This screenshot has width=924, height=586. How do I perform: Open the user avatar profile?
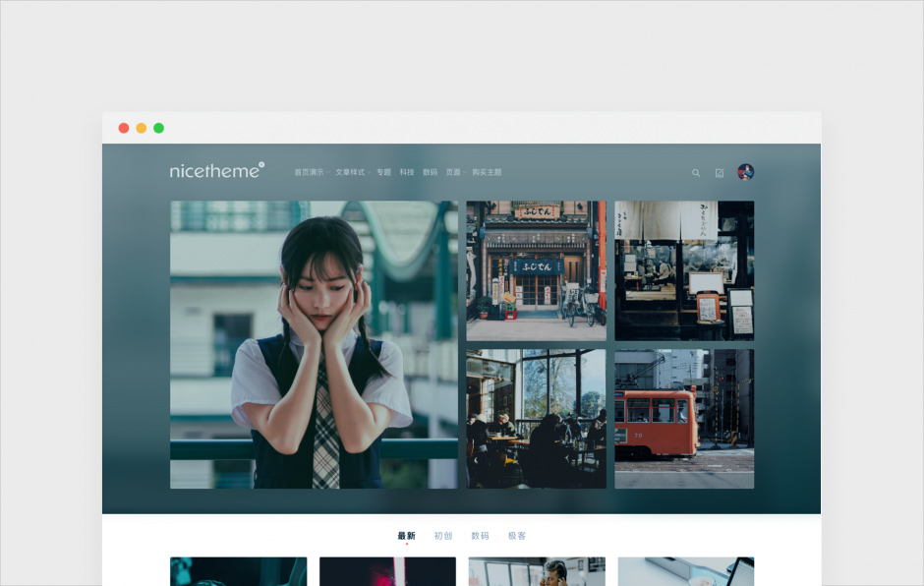pos(746,172)
